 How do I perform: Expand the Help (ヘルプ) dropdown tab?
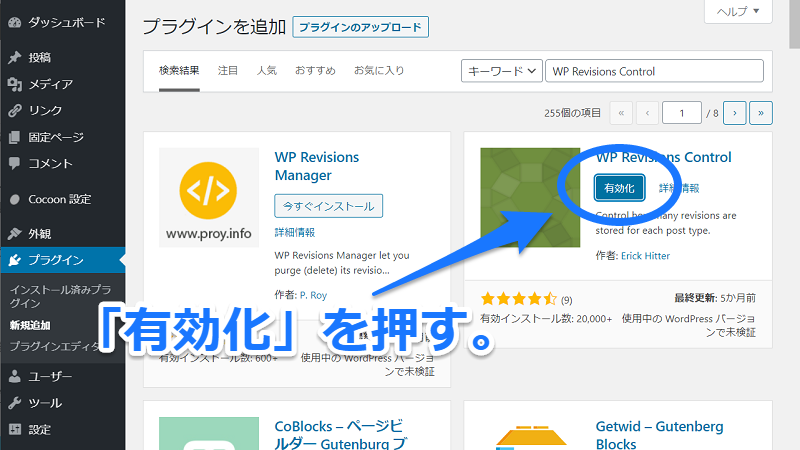point(738,12)
